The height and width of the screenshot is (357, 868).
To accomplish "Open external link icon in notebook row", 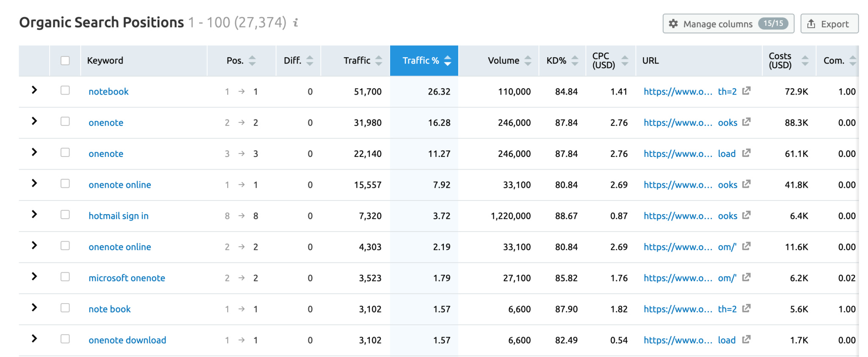I will point(746,91).
